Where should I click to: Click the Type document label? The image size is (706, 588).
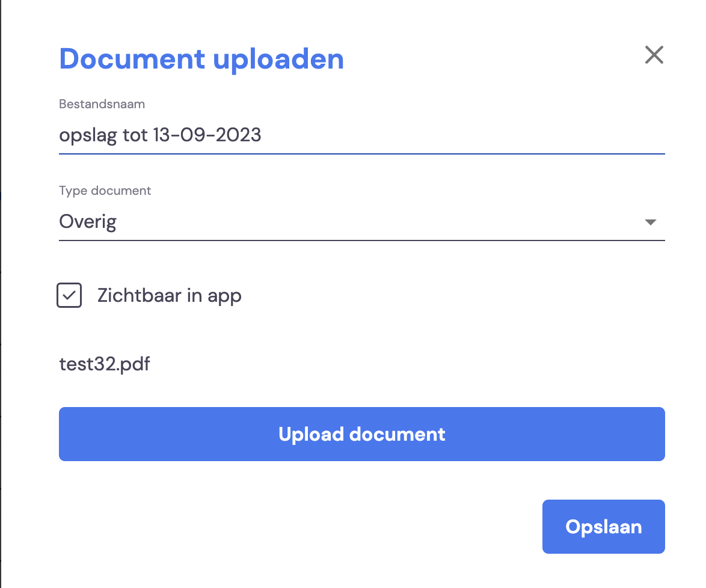tap(105, 191)
